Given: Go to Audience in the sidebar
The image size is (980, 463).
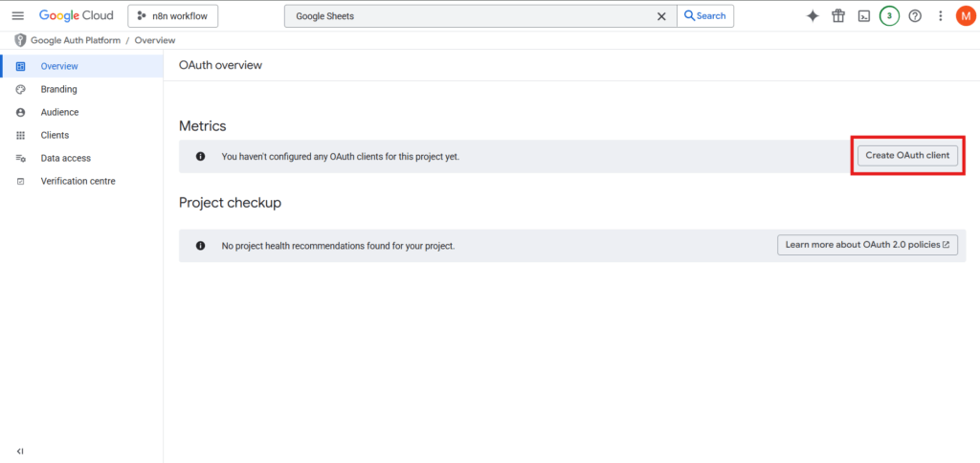Looking at the screenshot, I should 59,112.
